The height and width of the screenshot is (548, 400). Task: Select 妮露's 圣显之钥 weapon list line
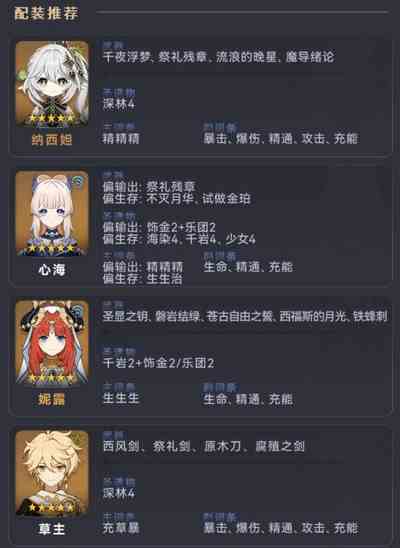(x=245, y=316)
